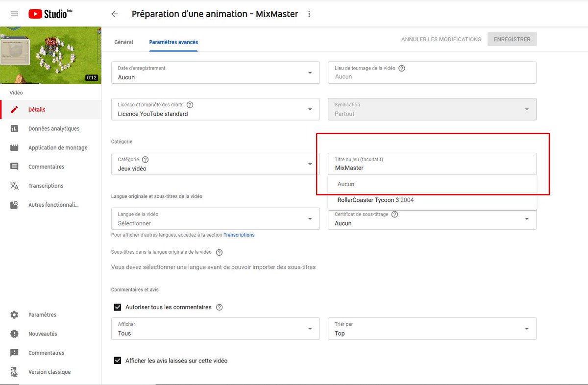Click the Autres fonctionnalités icon
Screen dimensions: 588x385
click(x=14, y=205)
